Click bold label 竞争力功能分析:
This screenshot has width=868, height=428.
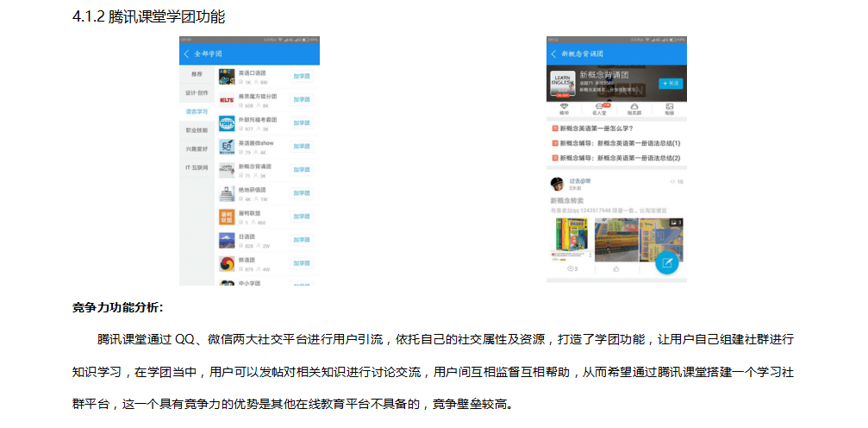[118, 307]
